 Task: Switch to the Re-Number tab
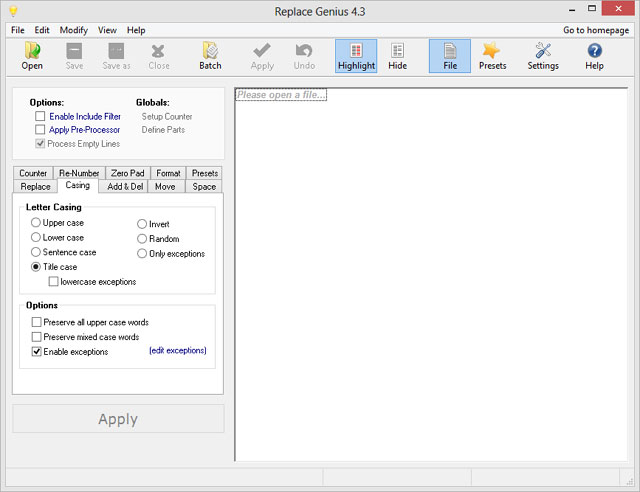click(79, 173)
